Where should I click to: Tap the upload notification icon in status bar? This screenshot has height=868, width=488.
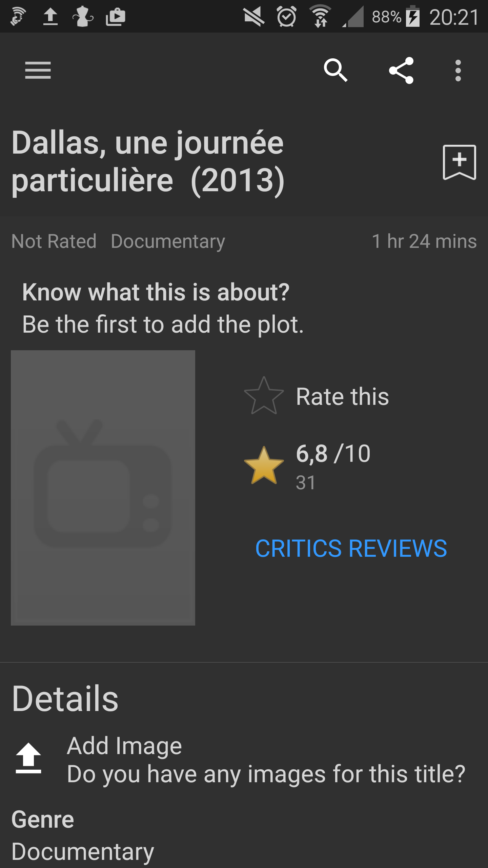point(50,17)
